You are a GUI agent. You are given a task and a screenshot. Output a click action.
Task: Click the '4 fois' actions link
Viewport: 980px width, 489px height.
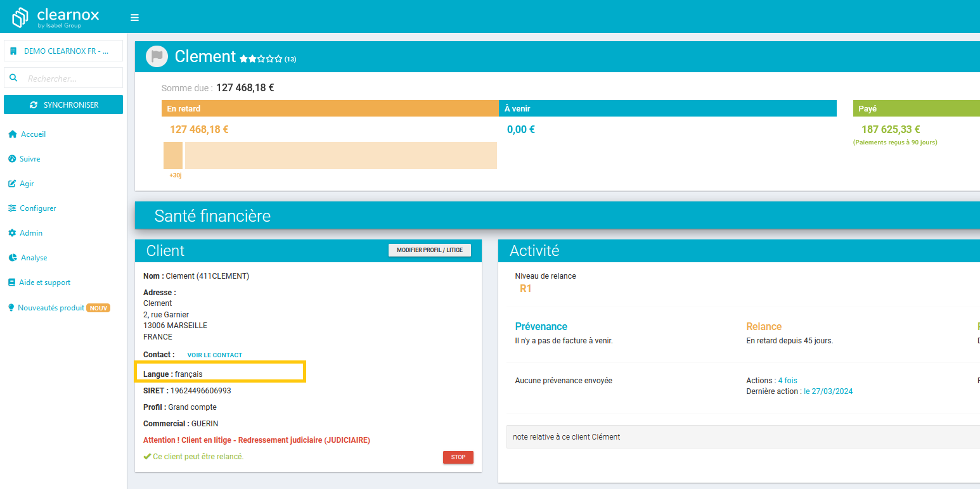[x=788, y=381]
